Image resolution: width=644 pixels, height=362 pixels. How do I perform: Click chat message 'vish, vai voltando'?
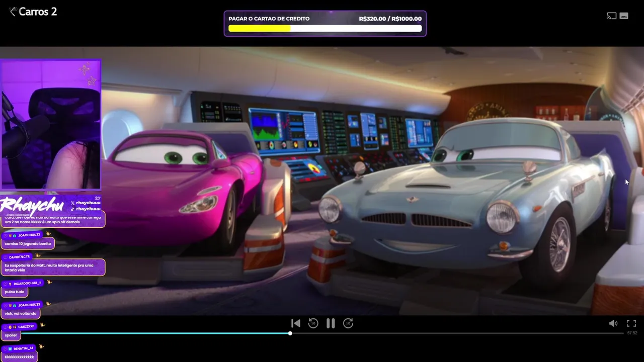point(21,313)
